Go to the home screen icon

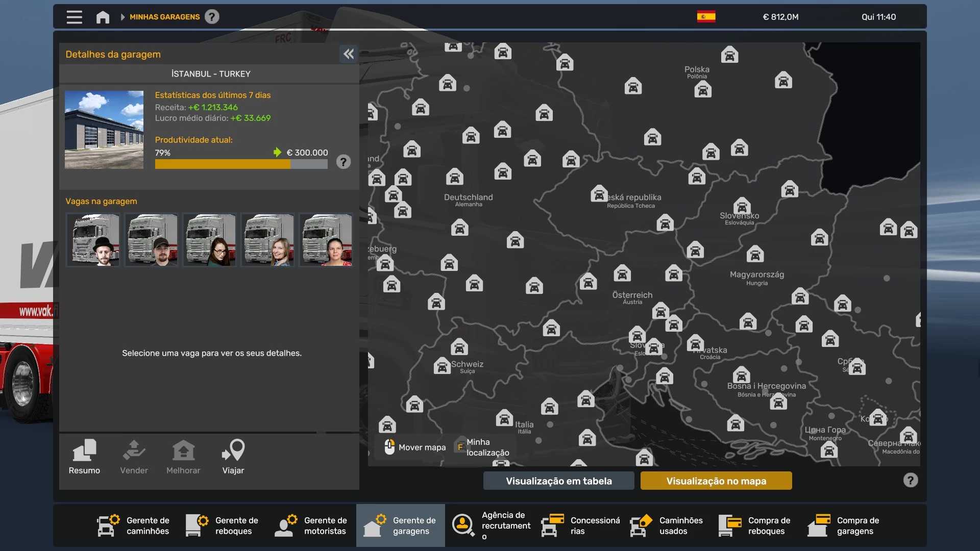103,17
